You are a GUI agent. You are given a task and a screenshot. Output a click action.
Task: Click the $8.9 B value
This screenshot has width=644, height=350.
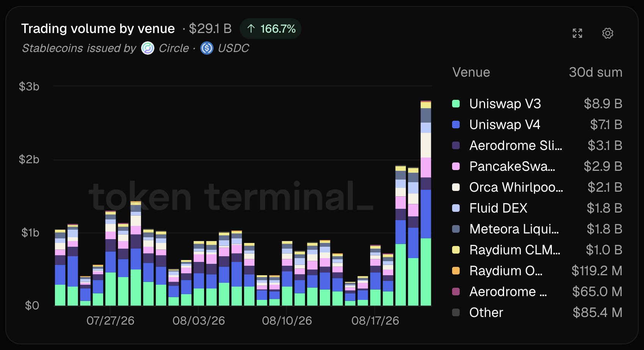tap(603, 104)
